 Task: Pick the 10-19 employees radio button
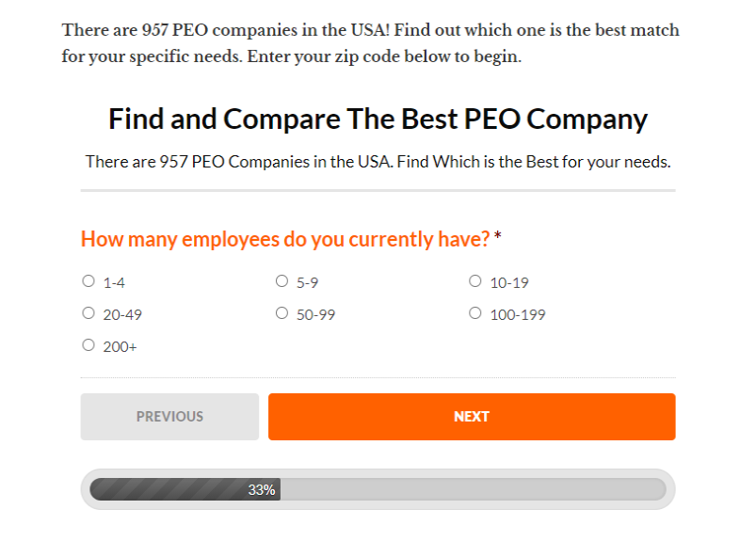pyautogui.click(x=475, y=280)
